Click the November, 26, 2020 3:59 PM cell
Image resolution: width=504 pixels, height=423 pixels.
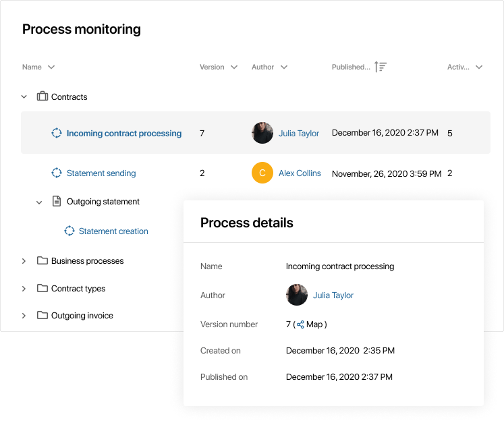point(387,173)
